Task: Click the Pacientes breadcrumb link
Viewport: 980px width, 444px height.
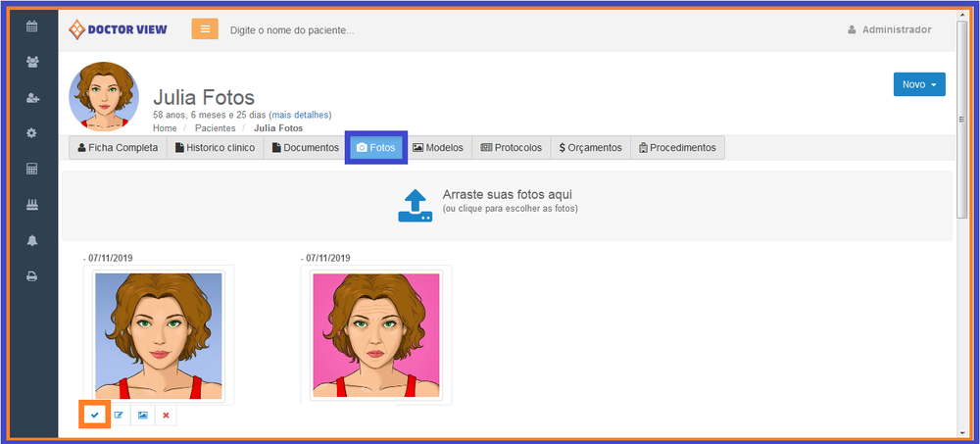Action: (x=215, y=128)
